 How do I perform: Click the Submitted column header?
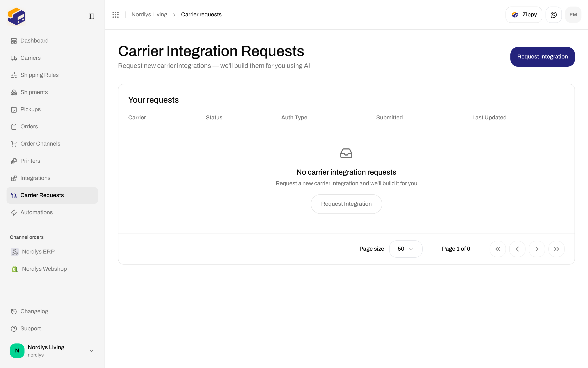[390, 118]
